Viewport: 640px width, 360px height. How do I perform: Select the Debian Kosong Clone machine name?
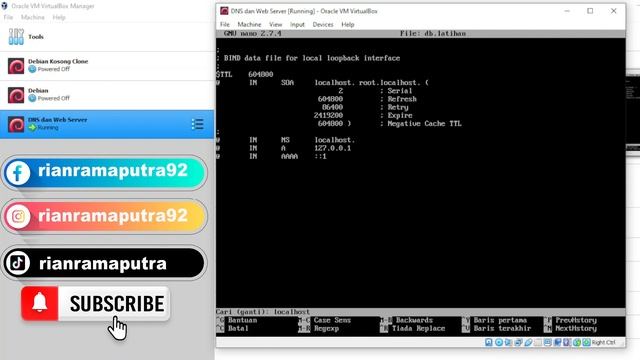click(58, 61)
